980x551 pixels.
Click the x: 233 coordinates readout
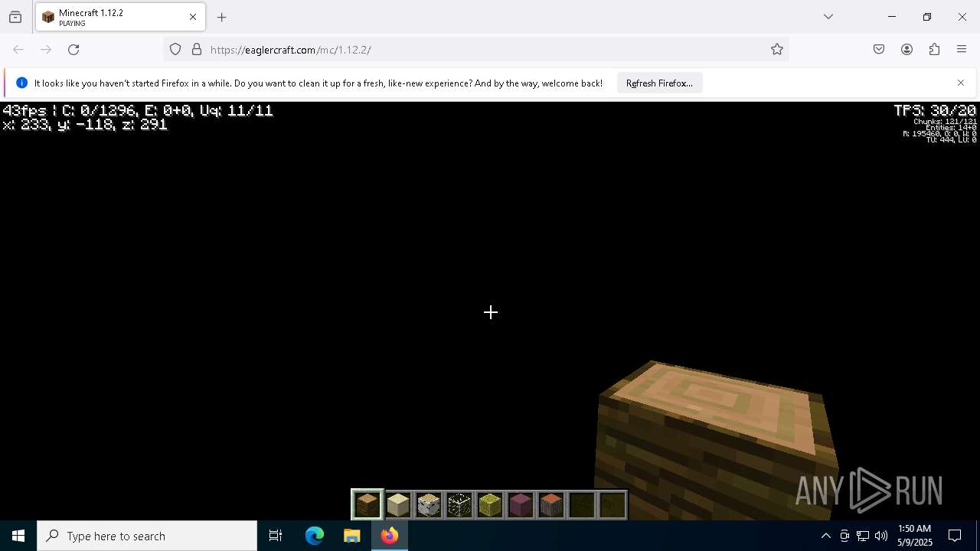point(85,125)
